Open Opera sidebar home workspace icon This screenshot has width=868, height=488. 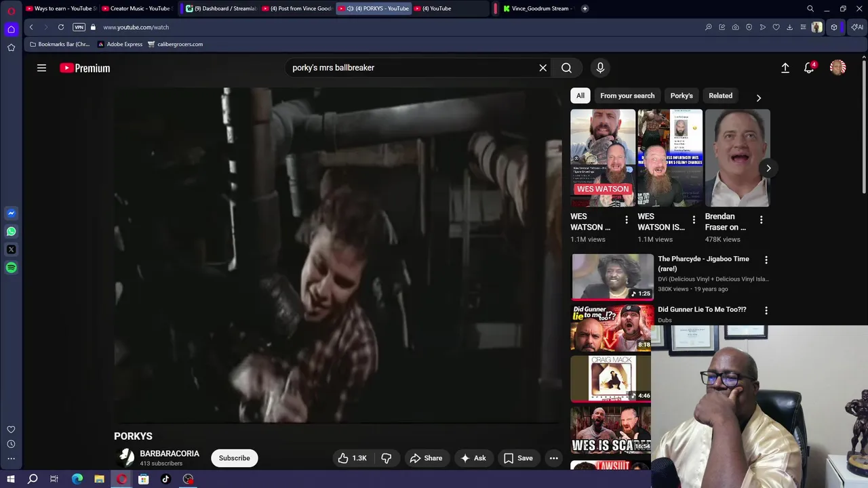(x=11, y=29)
